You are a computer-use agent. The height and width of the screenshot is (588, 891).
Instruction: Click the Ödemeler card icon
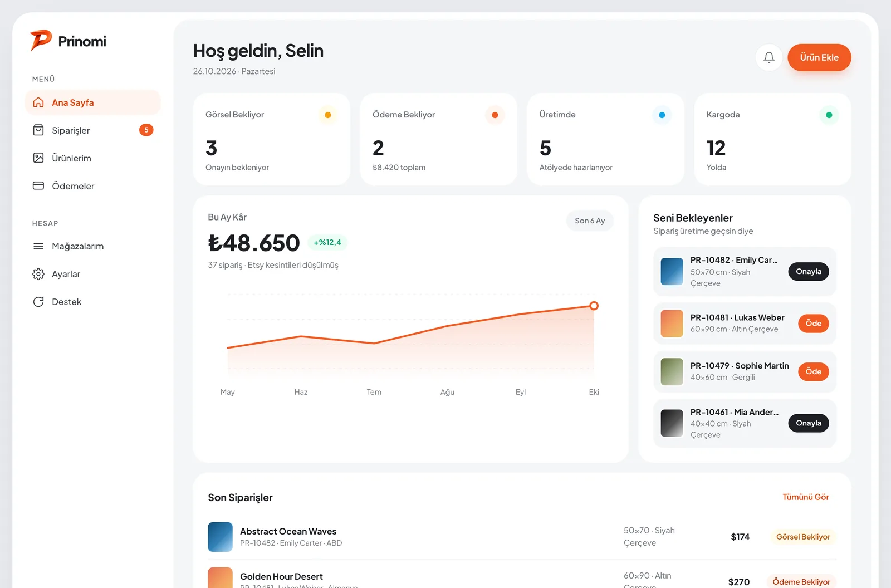(x=38, y=186)
